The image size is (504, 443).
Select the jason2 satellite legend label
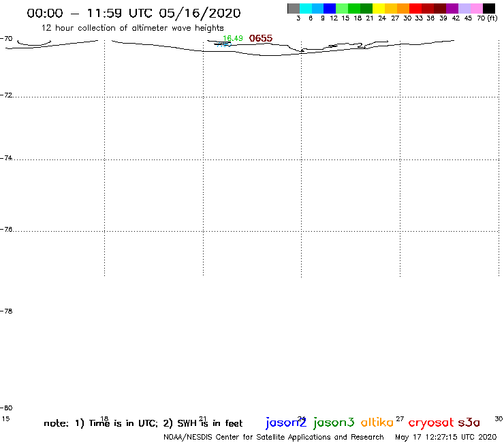click(286, 423)
